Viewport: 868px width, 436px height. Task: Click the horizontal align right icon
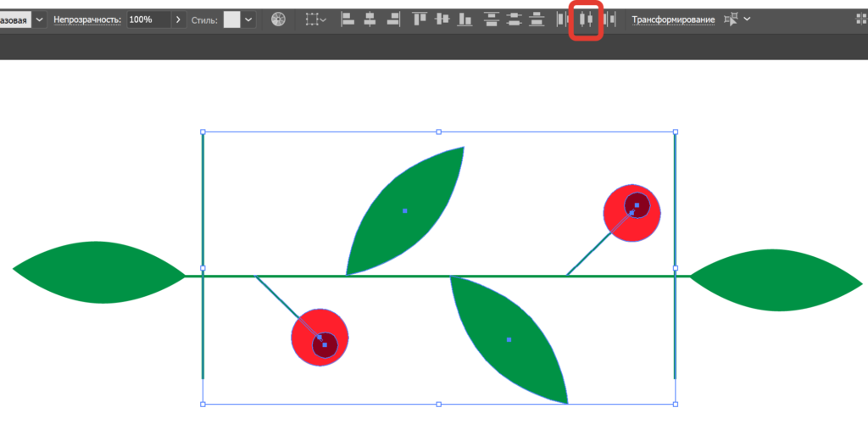tap(391, 20)
